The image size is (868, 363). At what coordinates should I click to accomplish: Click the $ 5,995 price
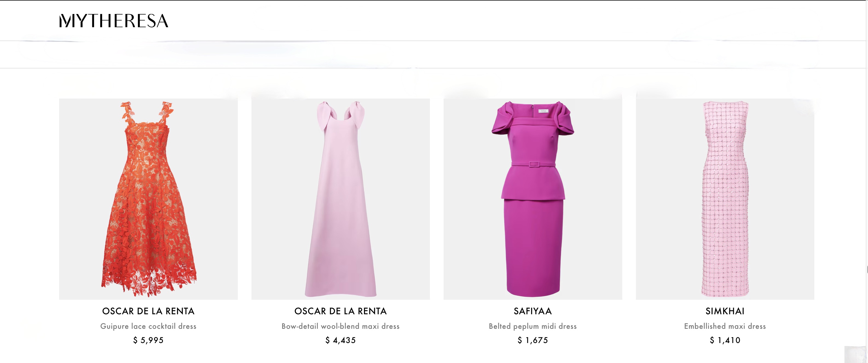click(148, 341)
